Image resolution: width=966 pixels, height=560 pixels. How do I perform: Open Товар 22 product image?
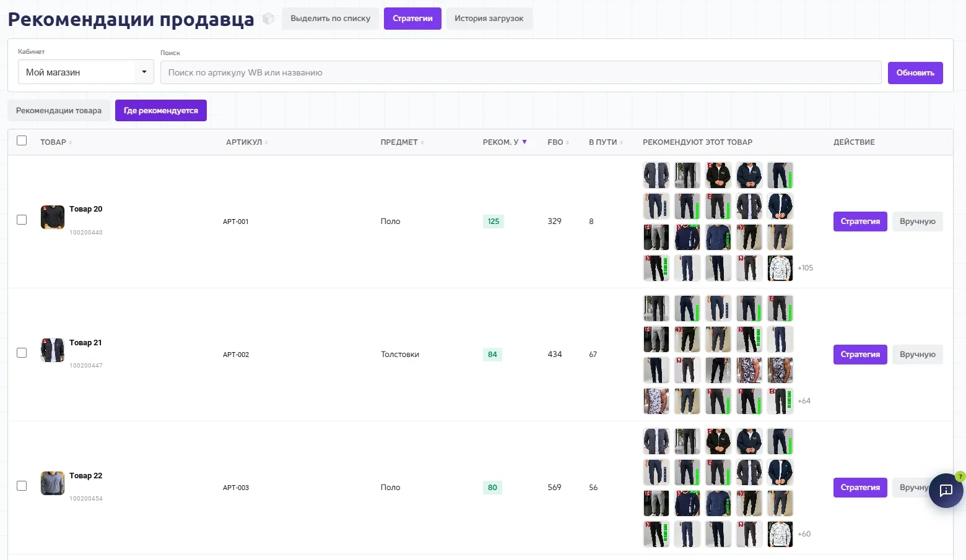coord(53,483)
